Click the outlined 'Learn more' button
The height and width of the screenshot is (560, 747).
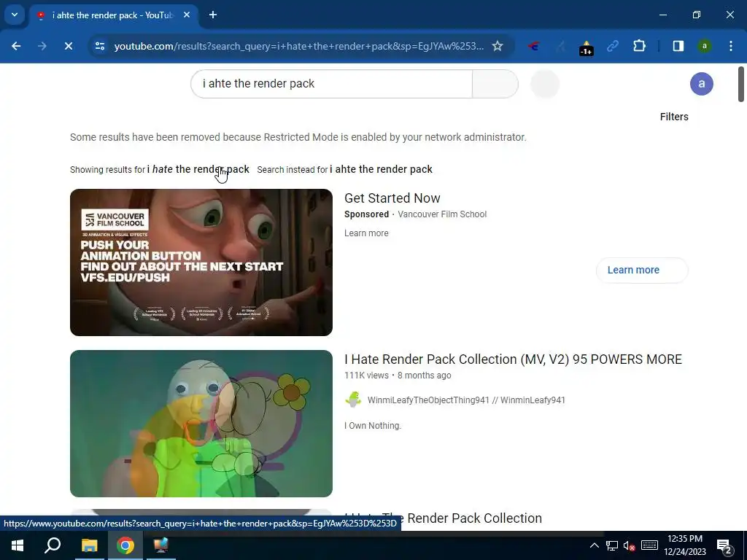click(642, 270)
